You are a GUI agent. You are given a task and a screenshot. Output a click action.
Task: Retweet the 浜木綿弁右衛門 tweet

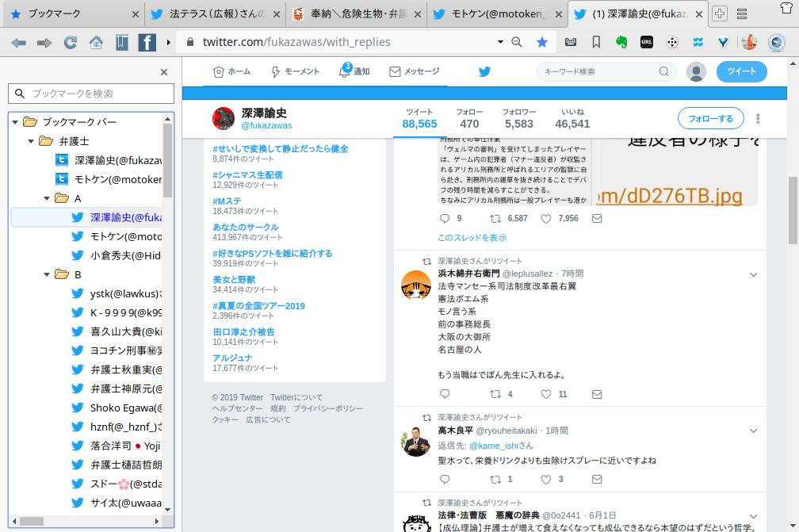click(x=495, y=394)
